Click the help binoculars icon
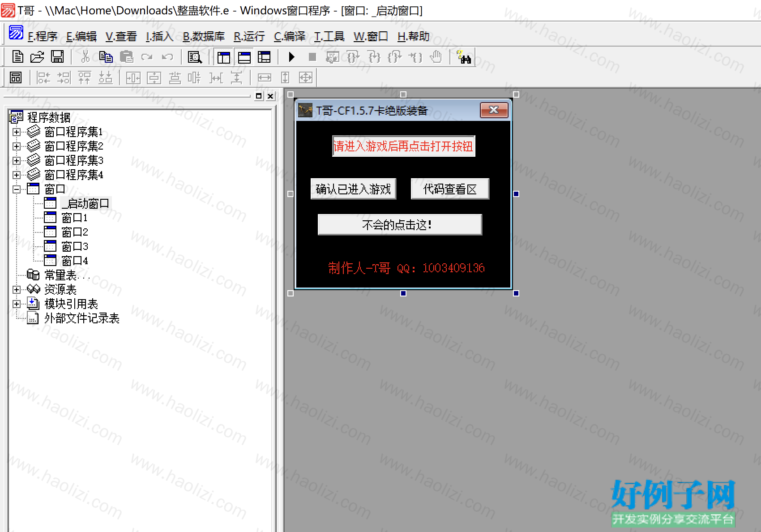The height and width of the screenshot is (532, 761). [x=463, y=57]
